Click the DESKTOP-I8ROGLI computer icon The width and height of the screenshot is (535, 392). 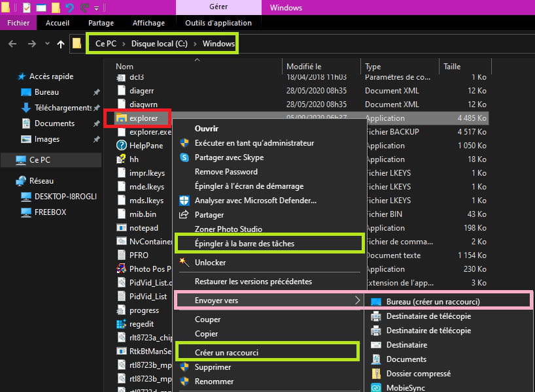click(26, 197)
